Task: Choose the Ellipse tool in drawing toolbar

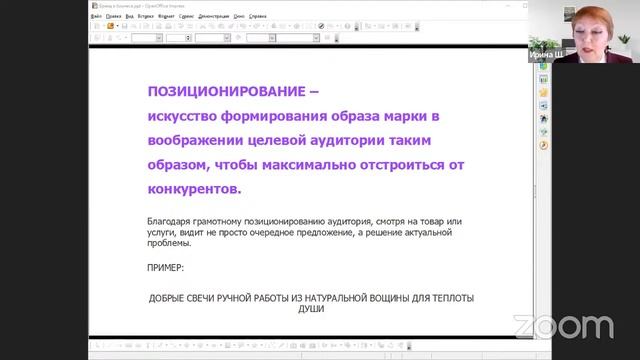Action: click(138, 346)
